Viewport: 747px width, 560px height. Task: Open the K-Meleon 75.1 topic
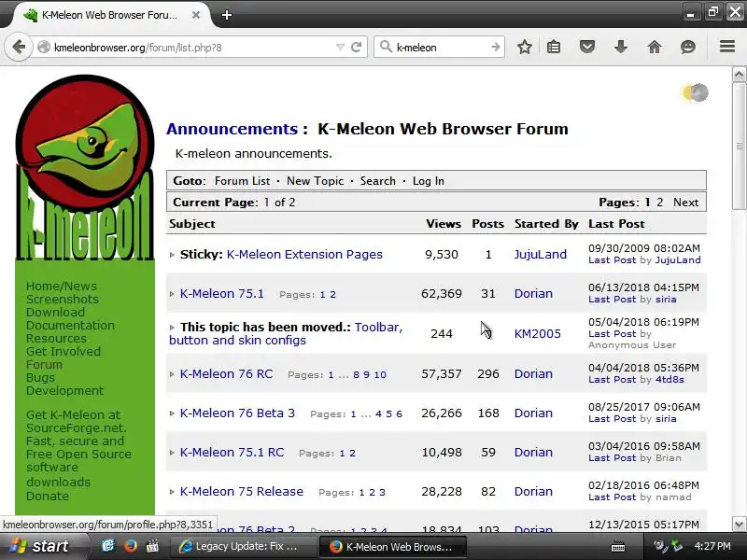point(221,293)
